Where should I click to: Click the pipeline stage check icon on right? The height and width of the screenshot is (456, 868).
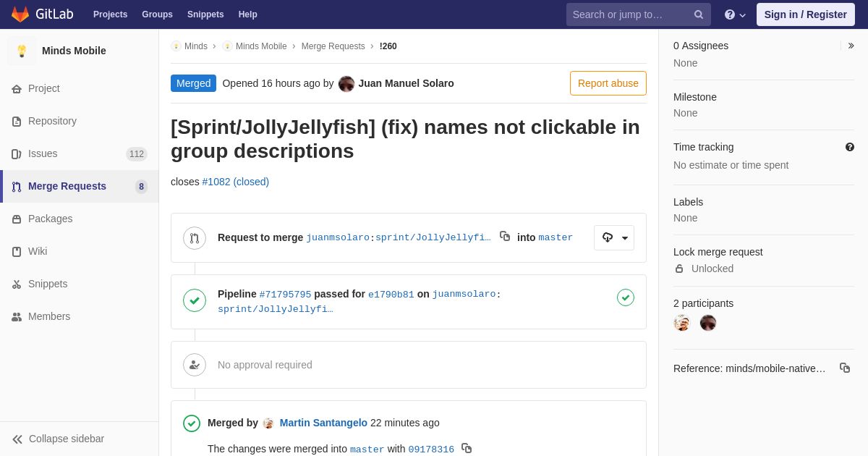tap(626, 297)
